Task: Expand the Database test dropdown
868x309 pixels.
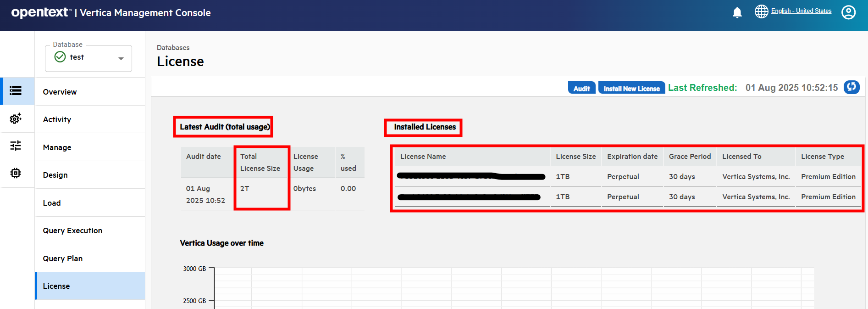Action: pyautogui.click(x=88, y=58)
